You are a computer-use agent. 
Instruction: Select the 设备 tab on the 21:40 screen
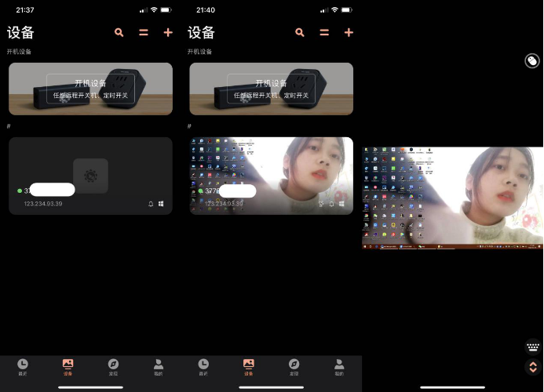click(249, 367)
